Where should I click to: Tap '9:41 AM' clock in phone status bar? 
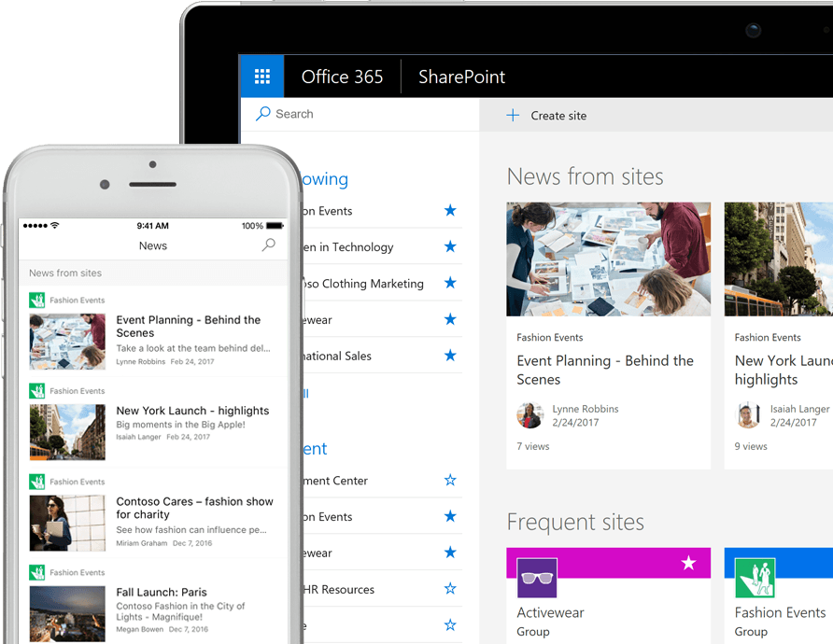pos(152,226)
